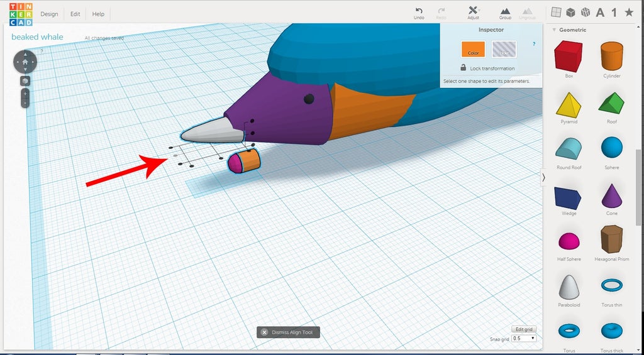644x355 pixels.
Task: Open the Help menu
Action: coord(98,14)
